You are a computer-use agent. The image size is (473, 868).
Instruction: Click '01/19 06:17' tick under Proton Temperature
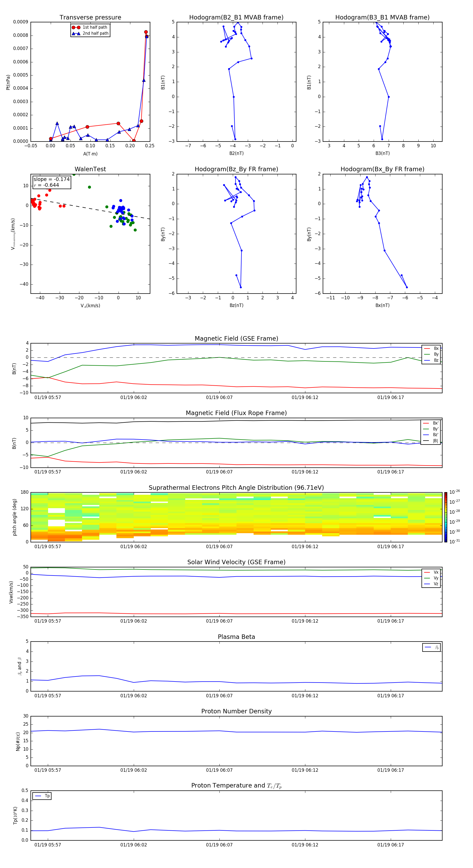[x=390, y=845]
